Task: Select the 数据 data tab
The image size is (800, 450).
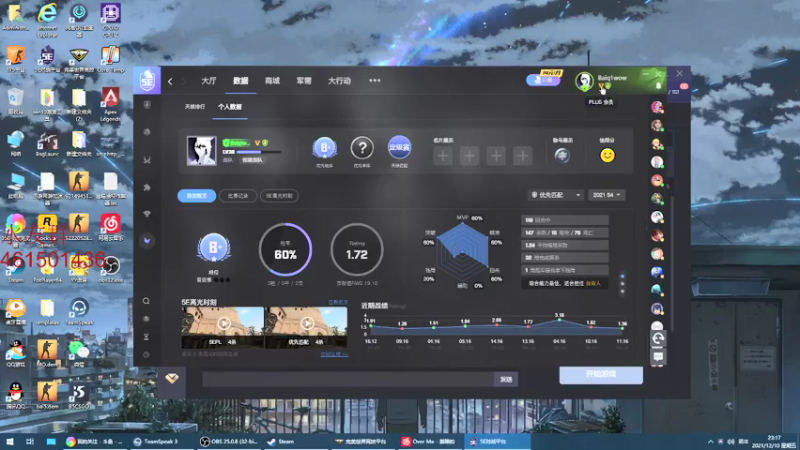Action: point(240,81)
